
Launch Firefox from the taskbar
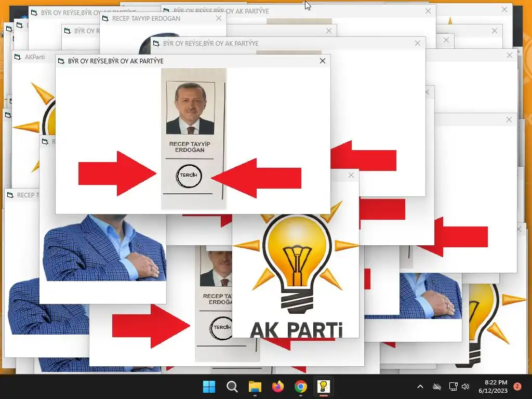pos(278,387)
